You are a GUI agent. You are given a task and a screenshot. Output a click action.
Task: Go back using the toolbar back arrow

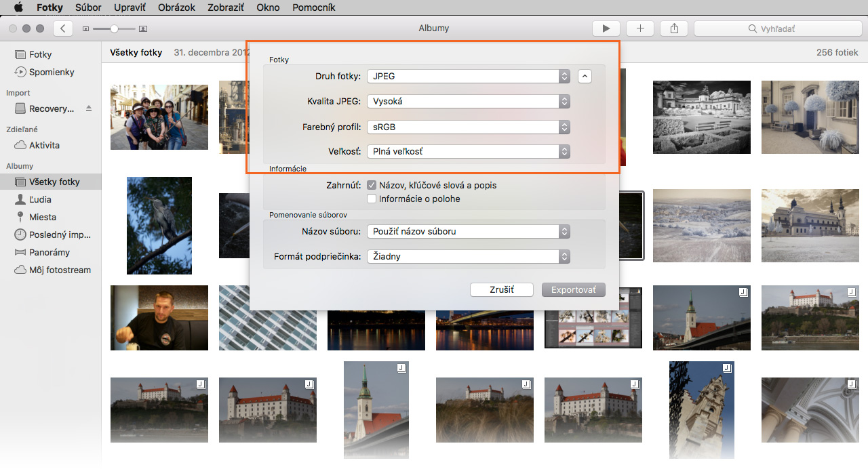(x=63, y=28)
